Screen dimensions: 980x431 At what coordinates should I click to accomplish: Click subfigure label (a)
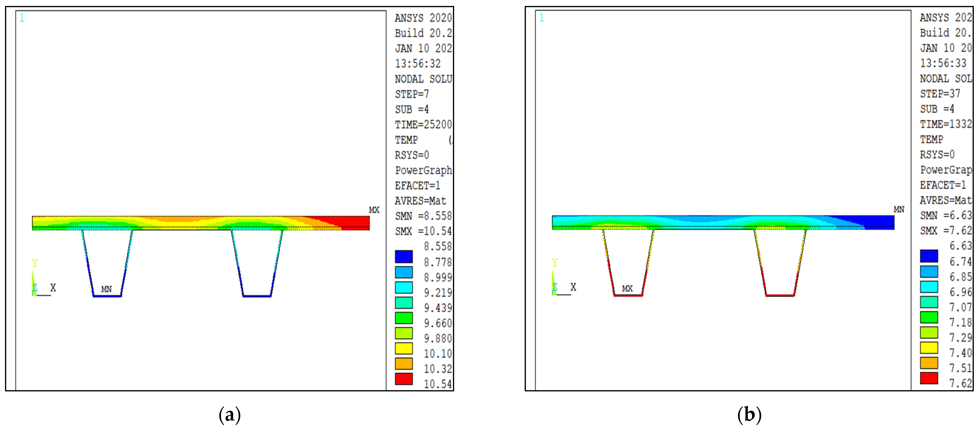tap(230, 415)
